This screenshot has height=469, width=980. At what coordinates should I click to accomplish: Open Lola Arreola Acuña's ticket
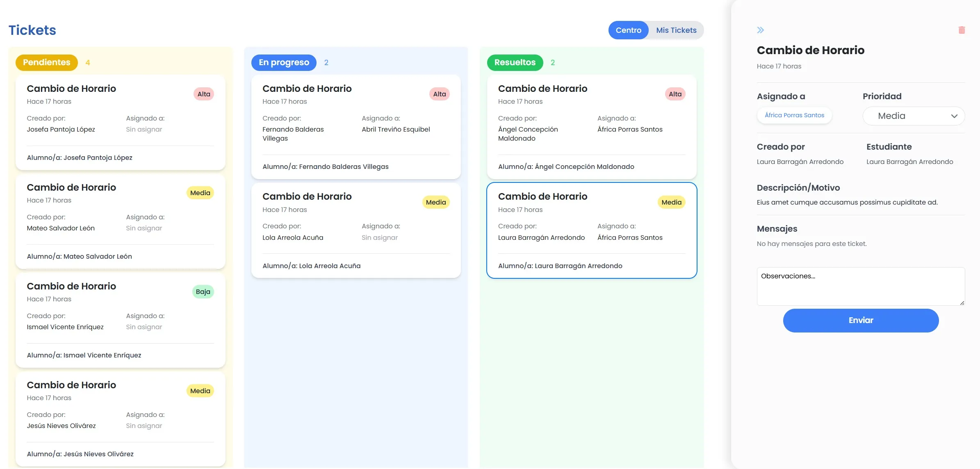pos(356,231)
